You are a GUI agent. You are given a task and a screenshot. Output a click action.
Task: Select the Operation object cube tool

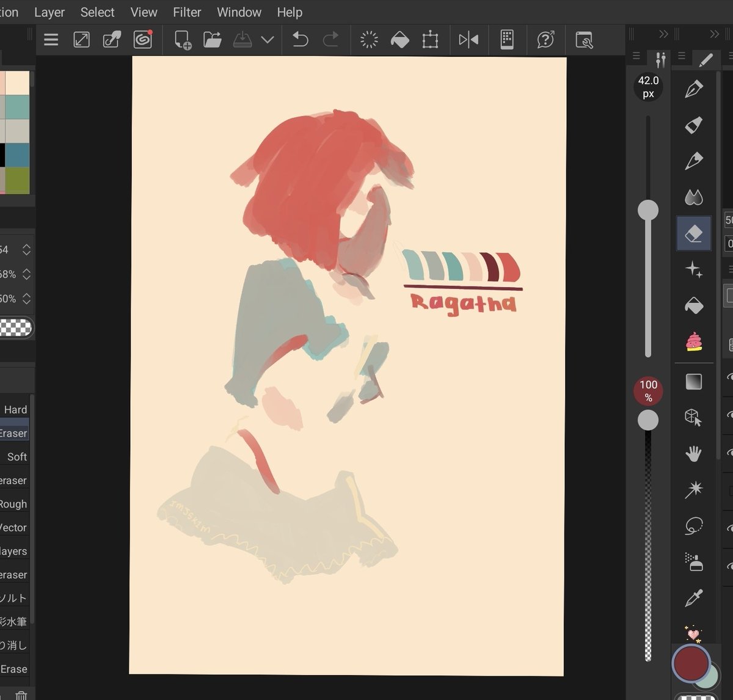tap(694, 418)
